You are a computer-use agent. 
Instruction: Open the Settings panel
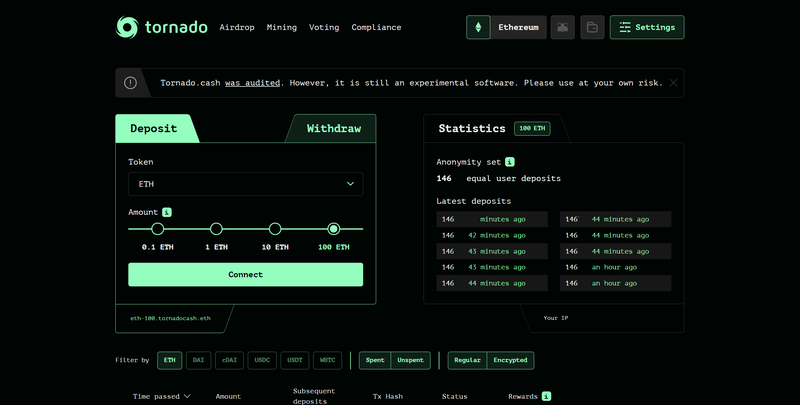coord(647,27)
